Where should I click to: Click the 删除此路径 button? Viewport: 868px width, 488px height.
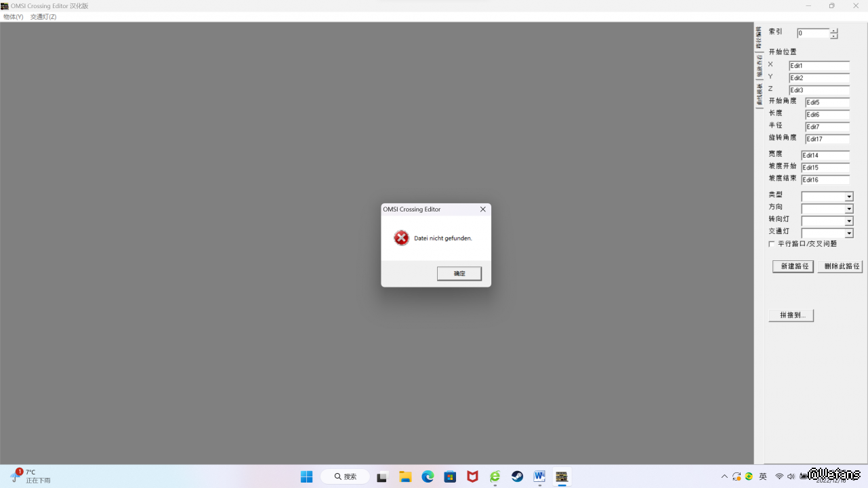click(840, 266)
